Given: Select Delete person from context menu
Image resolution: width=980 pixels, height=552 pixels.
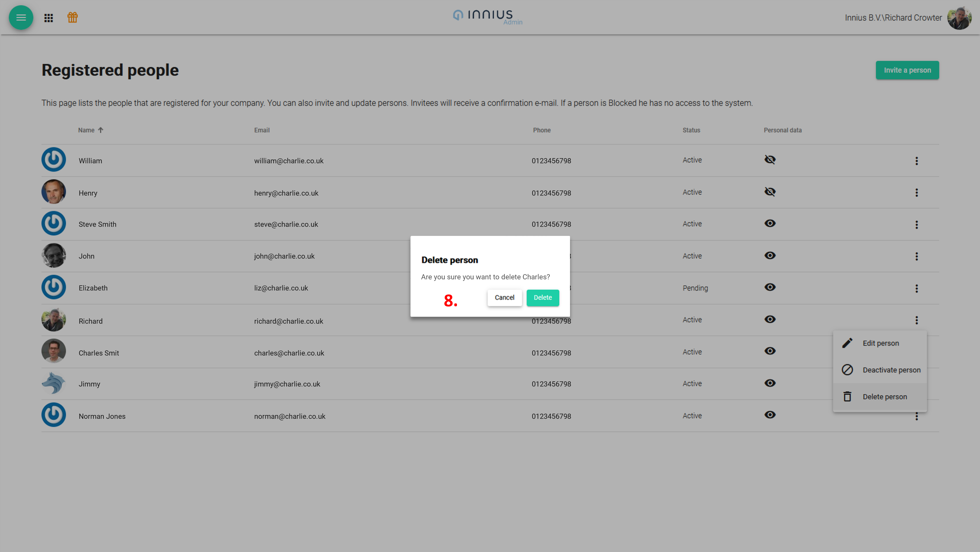Looking at the screenshot, I should click(885, 396).
